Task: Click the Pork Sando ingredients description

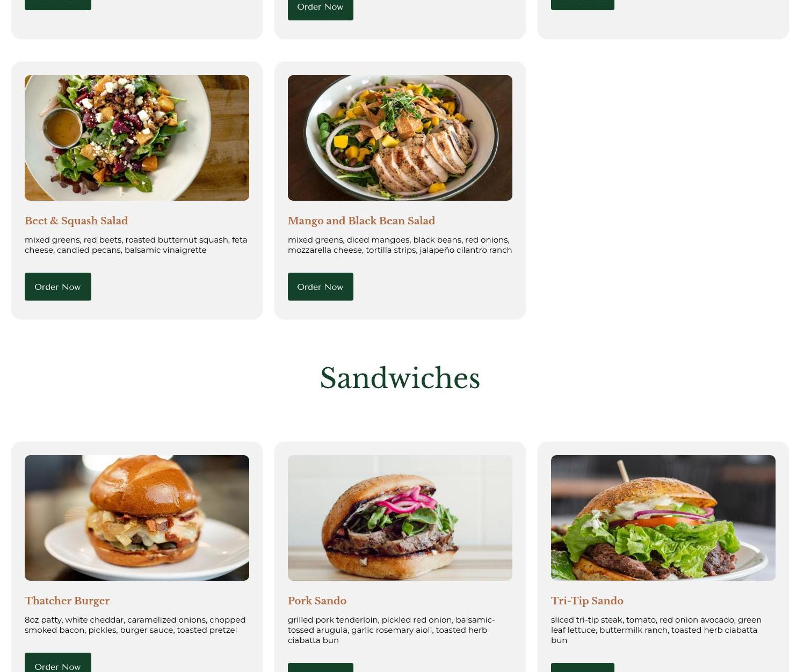Action: [392, 630]
